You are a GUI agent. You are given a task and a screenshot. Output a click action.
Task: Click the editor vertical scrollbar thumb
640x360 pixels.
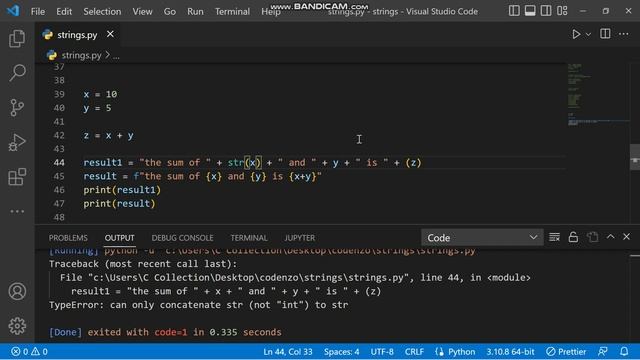coord(635,157)
